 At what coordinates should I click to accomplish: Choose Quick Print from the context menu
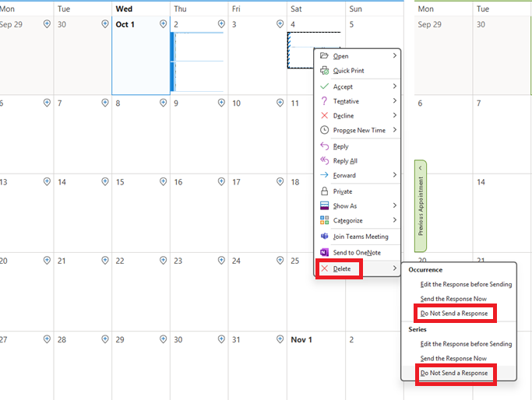point(358,71)
